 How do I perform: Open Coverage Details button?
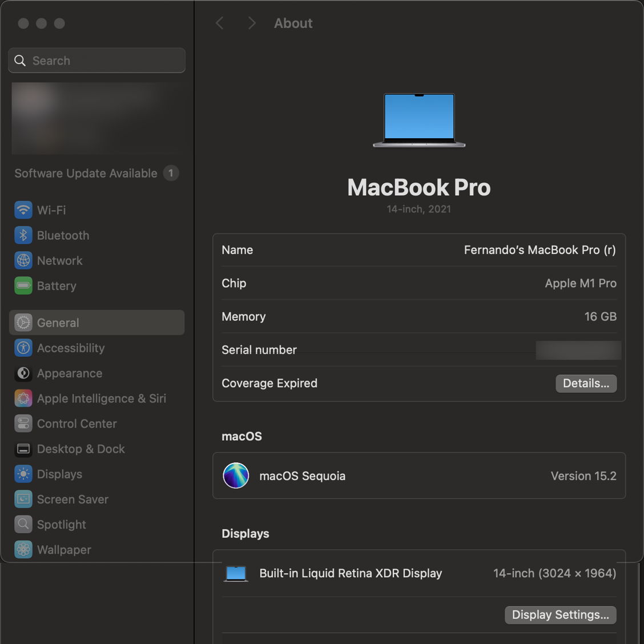click(x=586, y=383)
